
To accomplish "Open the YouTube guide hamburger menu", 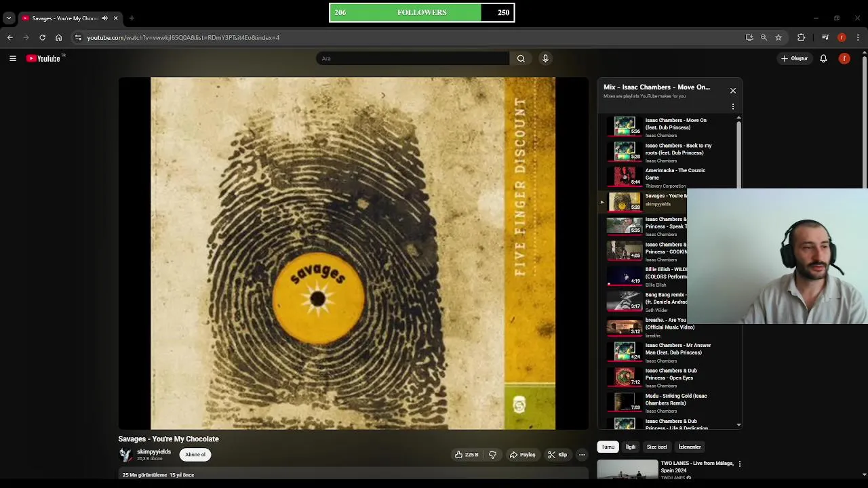I will pyautogui.click(x=12, y=58).
